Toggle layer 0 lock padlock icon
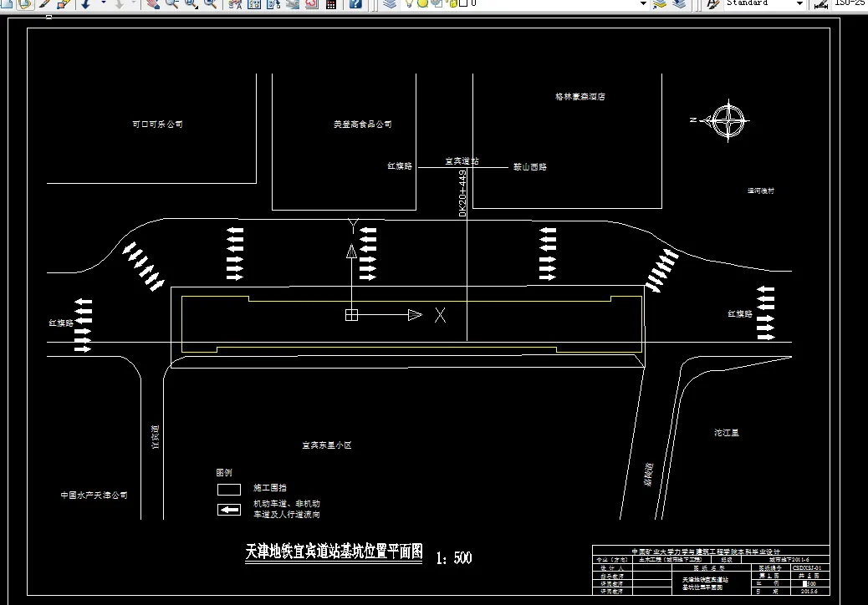This screenshot has height=605, width=868. point(453,3)
